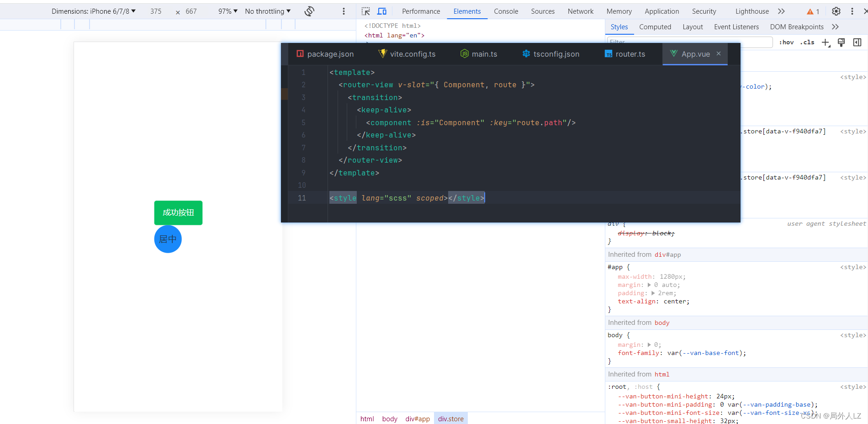868x424 pixels.
Task: Open DevTools settings gear
Action: tap(836, 11)
